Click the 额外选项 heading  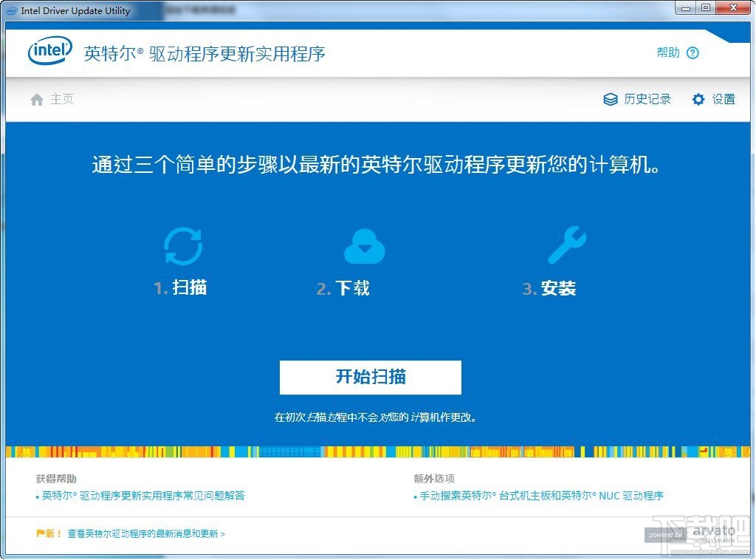tap(434, 479)
